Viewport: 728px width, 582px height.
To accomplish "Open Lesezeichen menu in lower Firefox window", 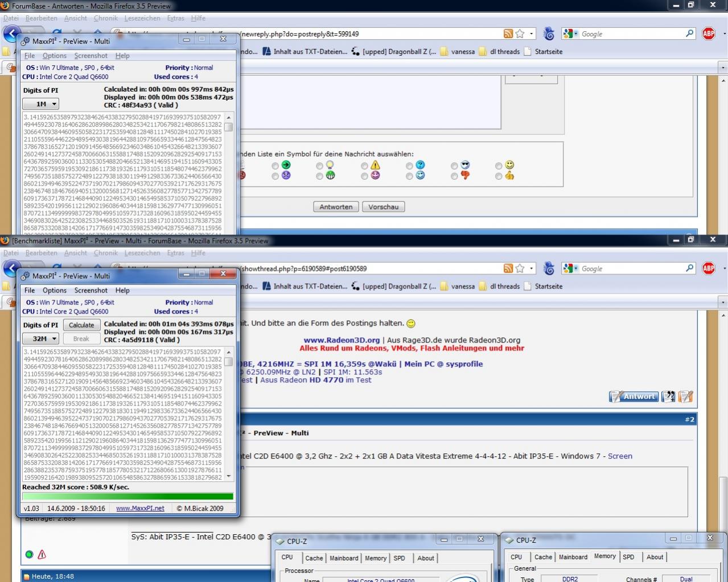I will [x=142, y=253].
